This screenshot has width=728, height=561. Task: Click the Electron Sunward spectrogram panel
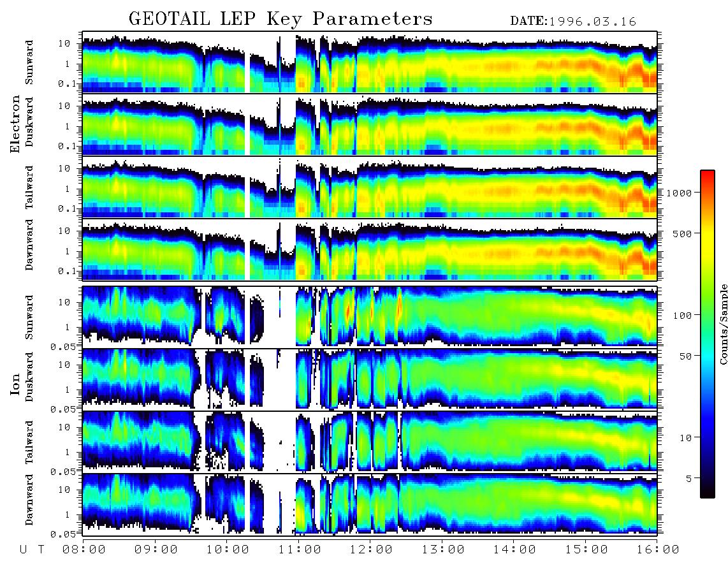tap(370, 62)
